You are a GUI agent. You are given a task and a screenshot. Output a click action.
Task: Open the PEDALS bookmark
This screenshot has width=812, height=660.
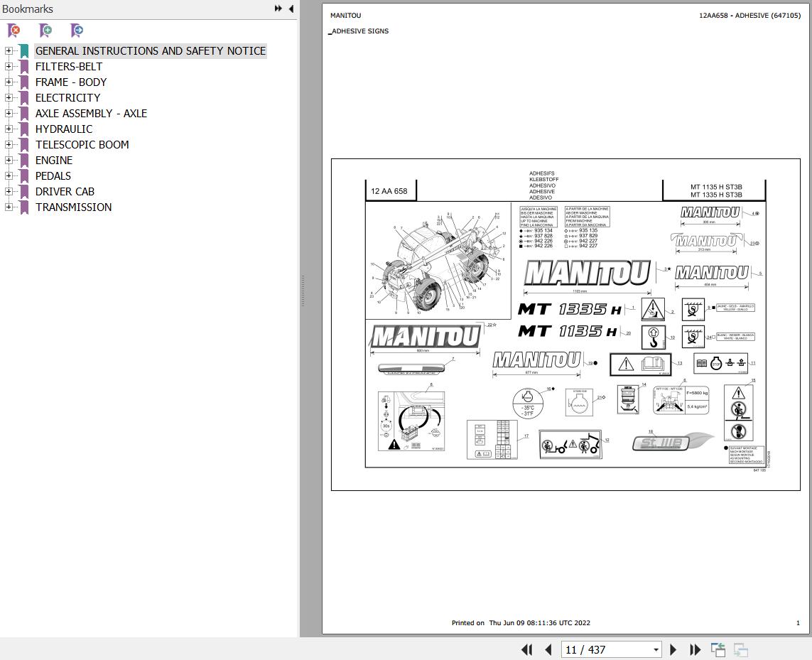pos(53,175)
